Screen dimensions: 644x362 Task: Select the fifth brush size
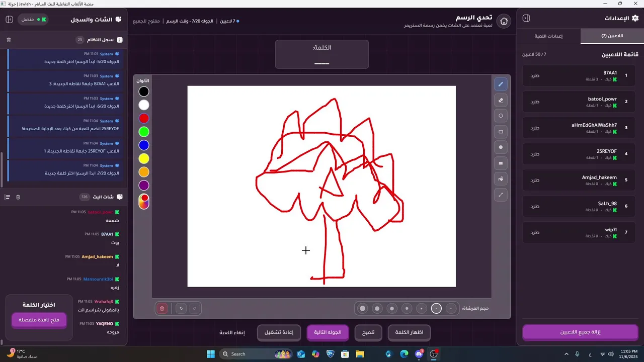(x=392, y=308)
